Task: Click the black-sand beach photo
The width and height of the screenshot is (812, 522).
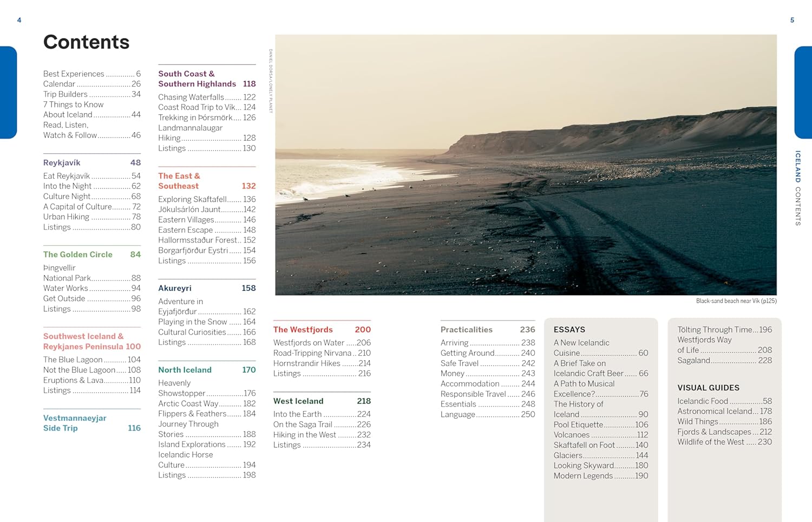Action: [526, 165]
